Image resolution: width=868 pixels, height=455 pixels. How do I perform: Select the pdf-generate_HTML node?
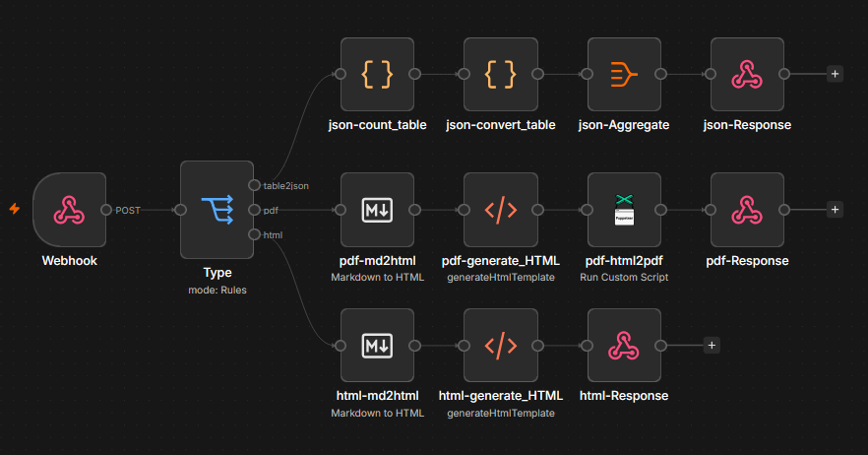[500, 210]
